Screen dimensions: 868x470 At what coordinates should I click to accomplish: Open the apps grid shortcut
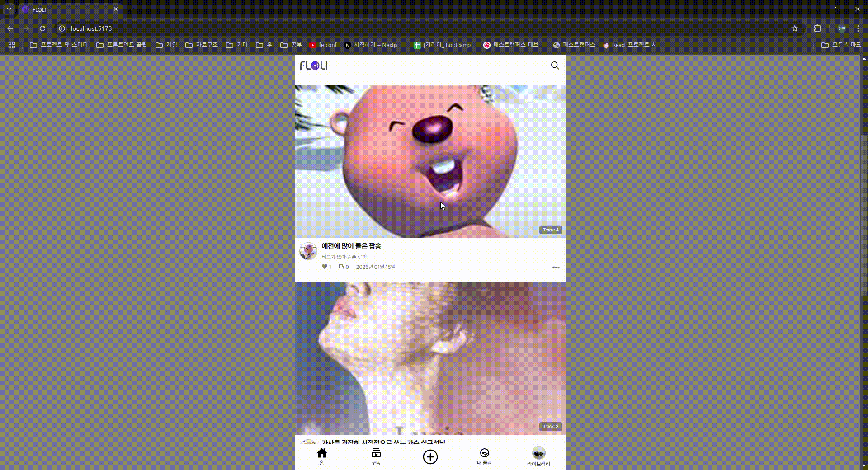12,45
